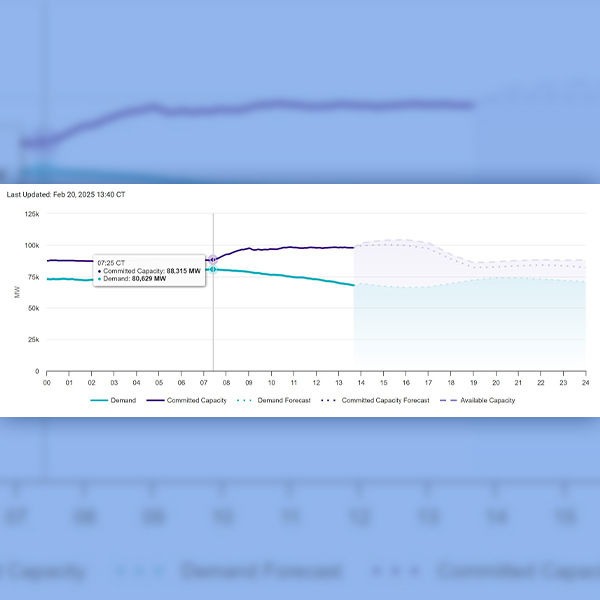Screen dimensions: 600x600
Task: Click hour 12 on the x-axis
Action: tap(316, 381)
